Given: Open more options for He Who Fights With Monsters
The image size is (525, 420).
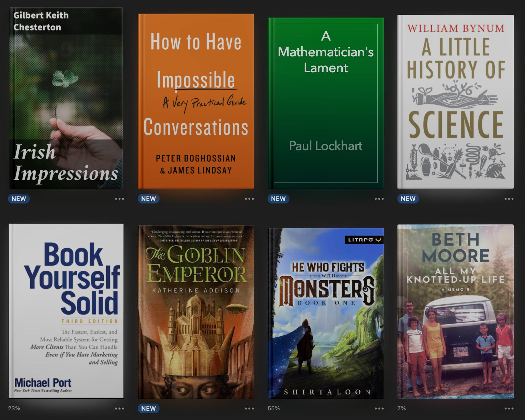Looking at the screenshot, I should 379,408.
